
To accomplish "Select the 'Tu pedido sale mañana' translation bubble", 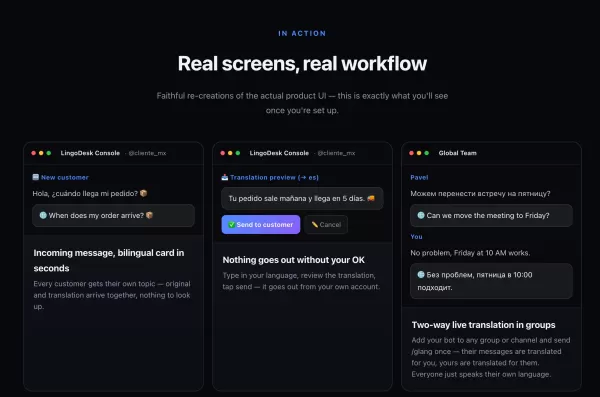I will [x=302, y=198].
